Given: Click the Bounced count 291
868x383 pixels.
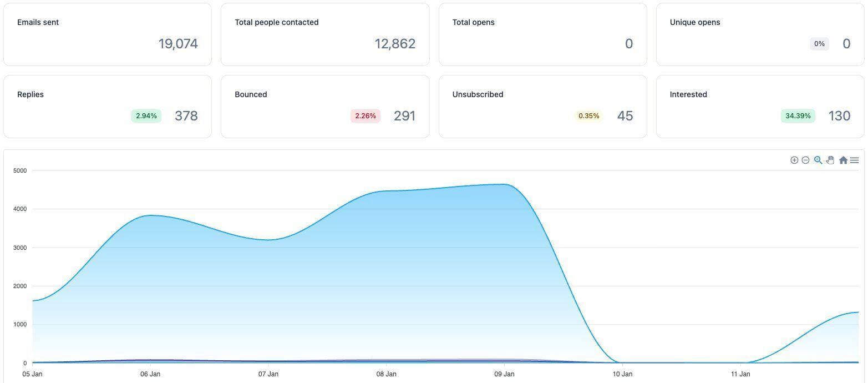Looking at the screenshot, I should click(x=405, y=116).
